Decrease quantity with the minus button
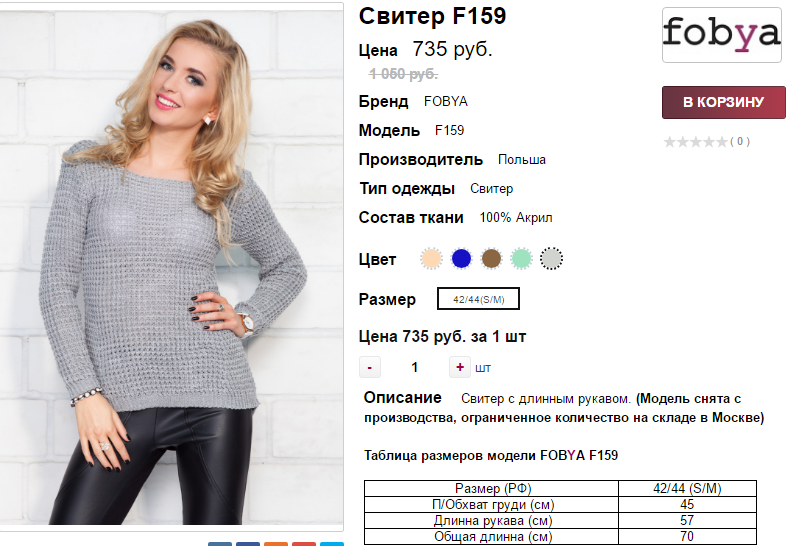The width and height of the screenshot is (801, 546). click(370, 367)
